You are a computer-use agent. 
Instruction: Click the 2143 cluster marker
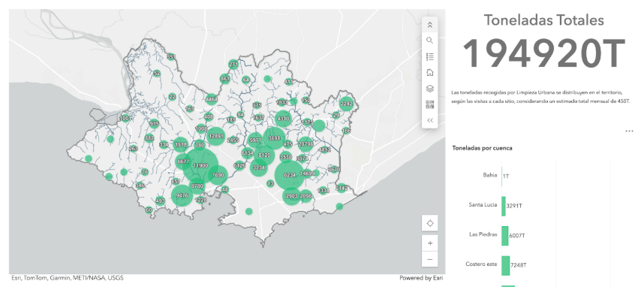click(x=342, y=188)
